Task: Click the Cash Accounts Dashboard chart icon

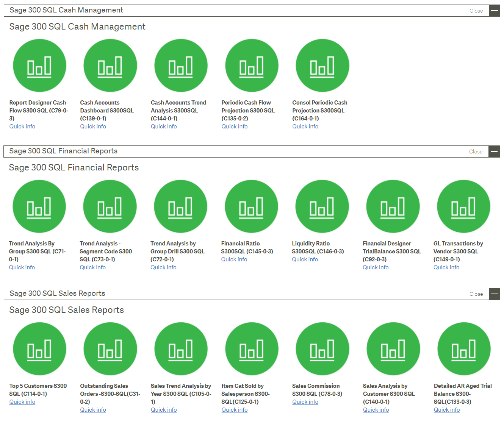Action: pos(110,66)
